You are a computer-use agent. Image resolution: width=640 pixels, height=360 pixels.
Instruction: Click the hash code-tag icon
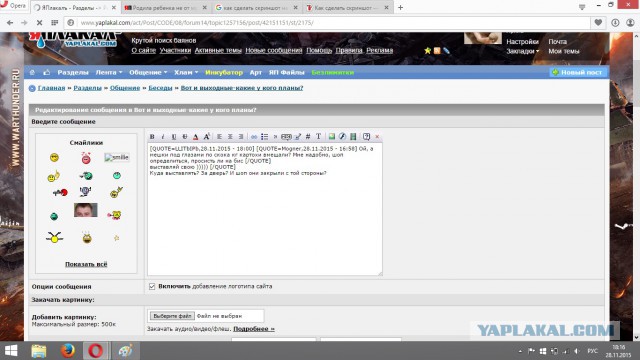(308, 137)
